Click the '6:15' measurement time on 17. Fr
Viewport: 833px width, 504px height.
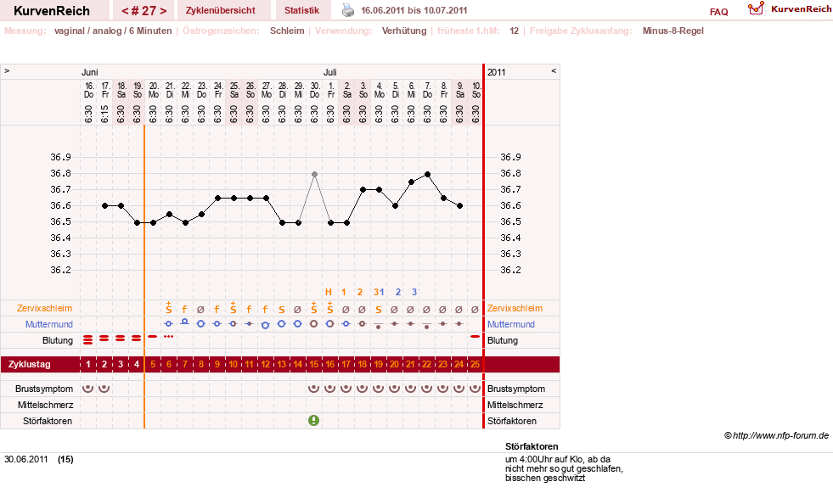(x=104, y=114)
